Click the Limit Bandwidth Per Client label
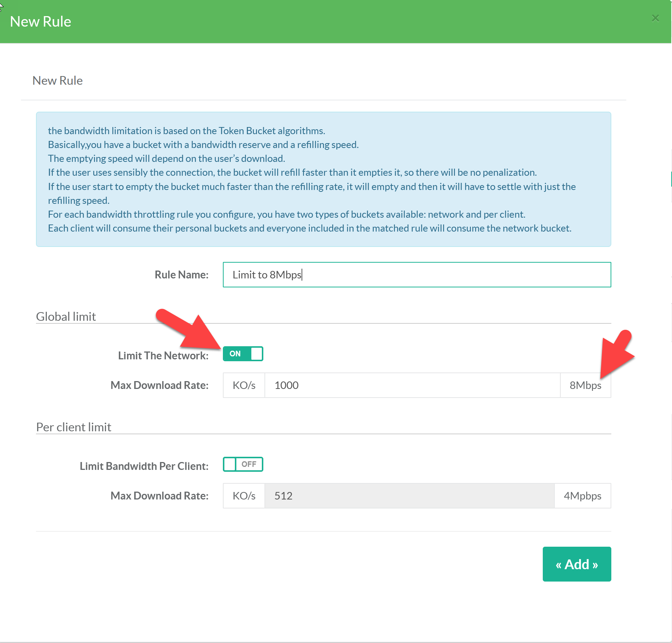 tap(144, 466)
